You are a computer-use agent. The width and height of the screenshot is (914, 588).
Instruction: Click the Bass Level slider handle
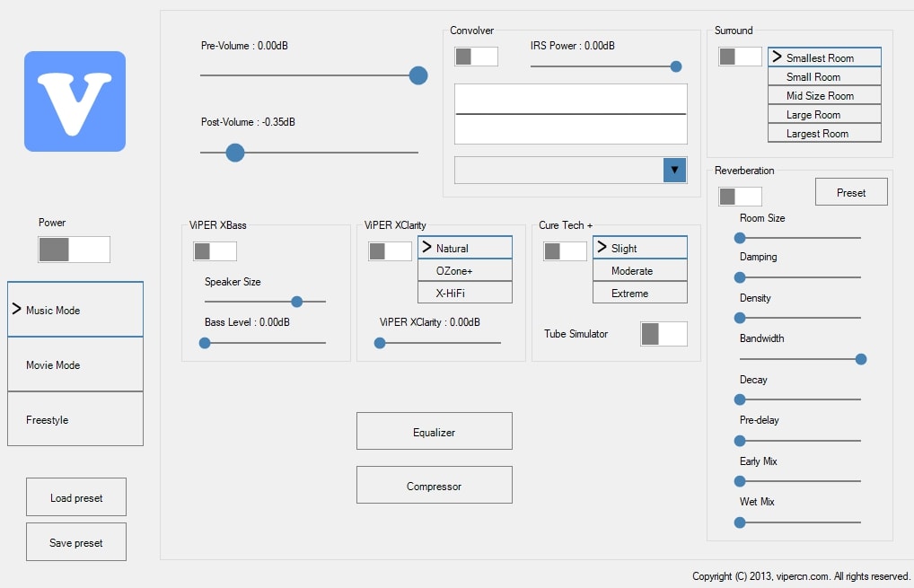(205, 343)
